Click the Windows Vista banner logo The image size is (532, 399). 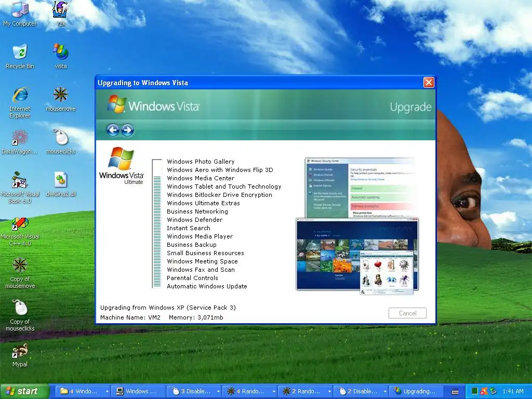(153, 104)
